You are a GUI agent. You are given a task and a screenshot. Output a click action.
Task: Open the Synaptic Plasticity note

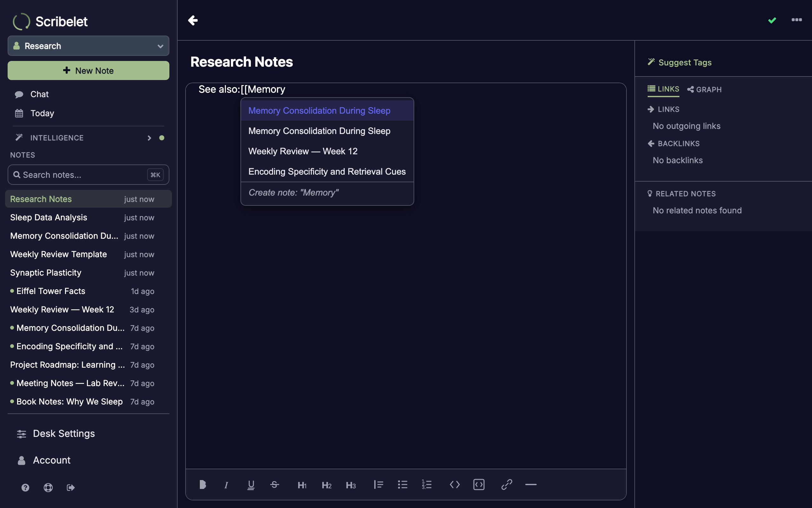click(x=88, y=273)
